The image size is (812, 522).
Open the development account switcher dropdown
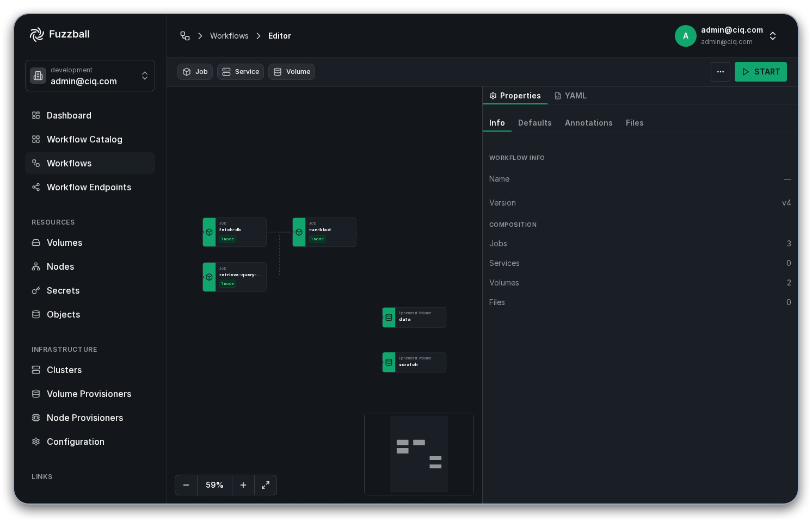[x=90, y=76]
